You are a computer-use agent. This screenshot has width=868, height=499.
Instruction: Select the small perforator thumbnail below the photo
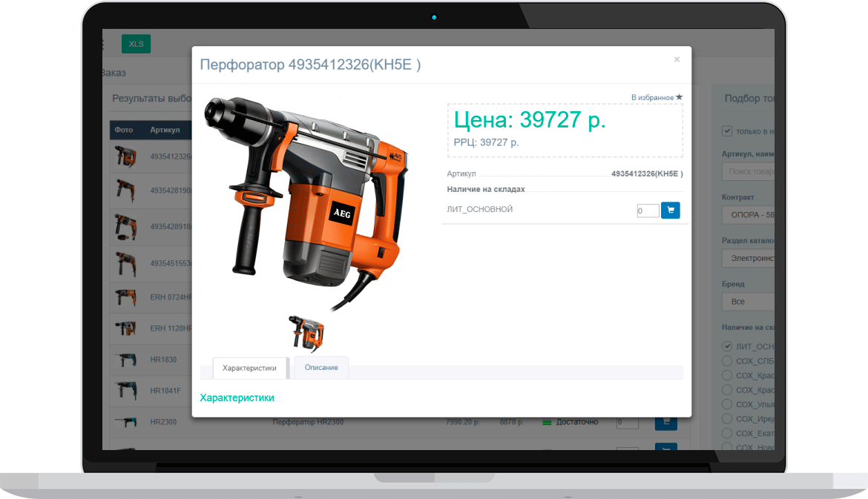(306, 333)
